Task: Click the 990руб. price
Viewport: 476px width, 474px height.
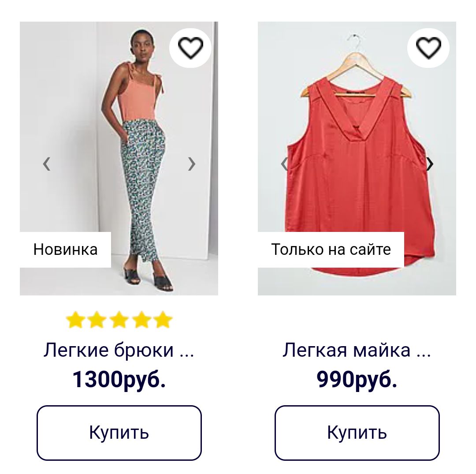Action: (357, 379)
